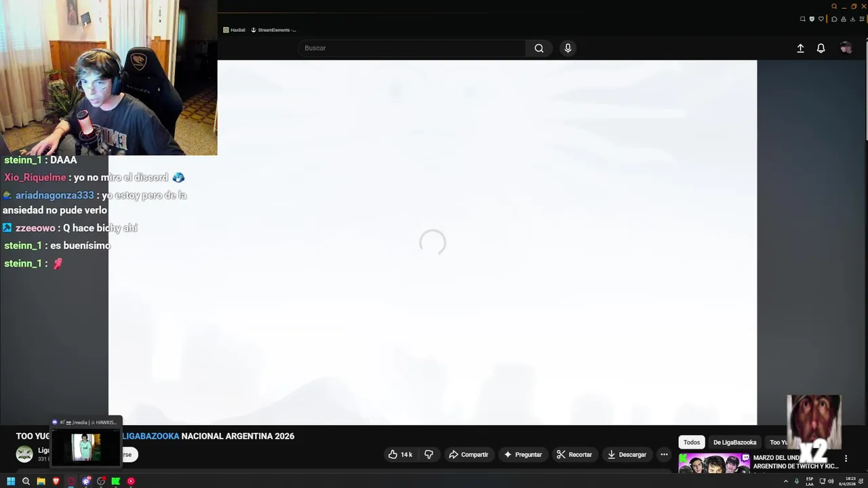Click the YouTube search magnifier button

pyautogui.click(x=538, y=48)
